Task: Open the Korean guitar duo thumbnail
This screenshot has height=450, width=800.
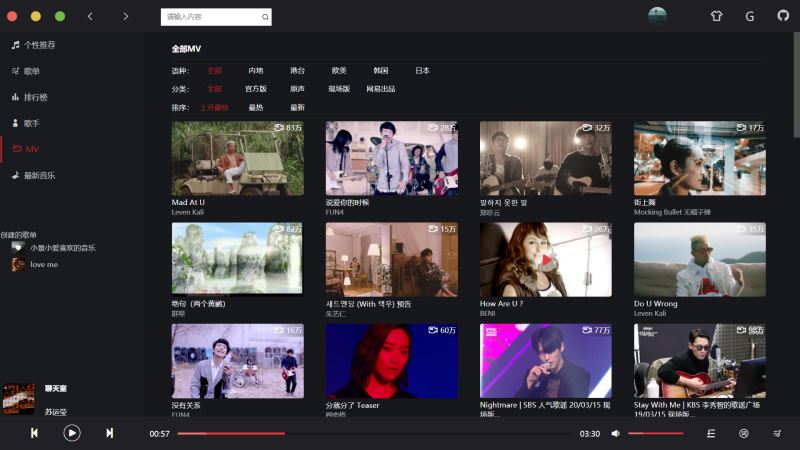Action: click(x=546, y=158)
